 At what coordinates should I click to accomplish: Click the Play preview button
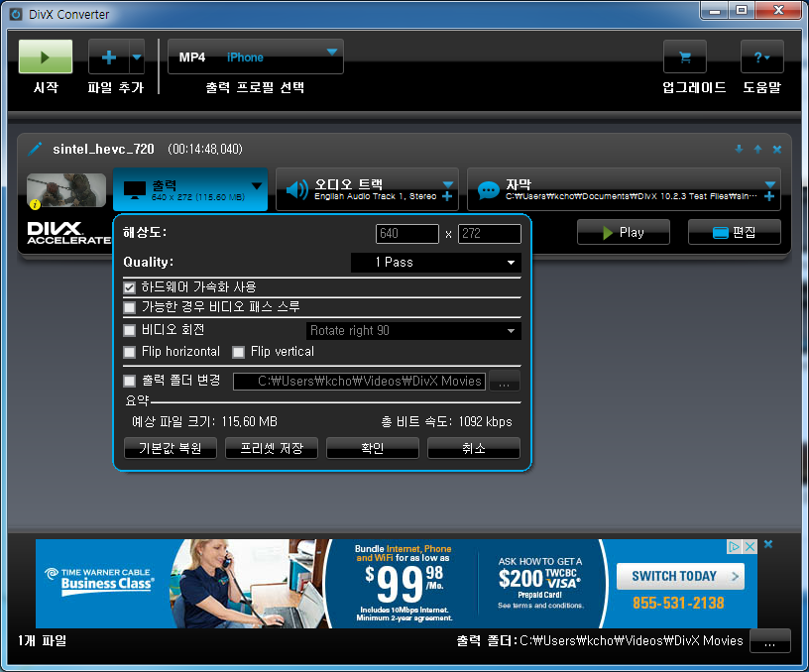(624, 232)
